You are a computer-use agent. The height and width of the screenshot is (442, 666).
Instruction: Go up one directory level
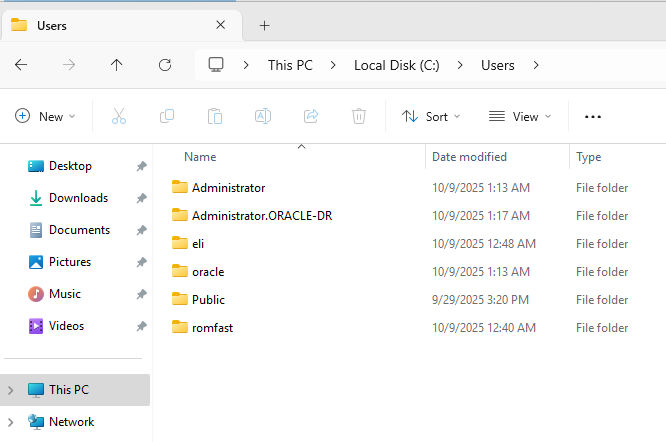point(117,65)
